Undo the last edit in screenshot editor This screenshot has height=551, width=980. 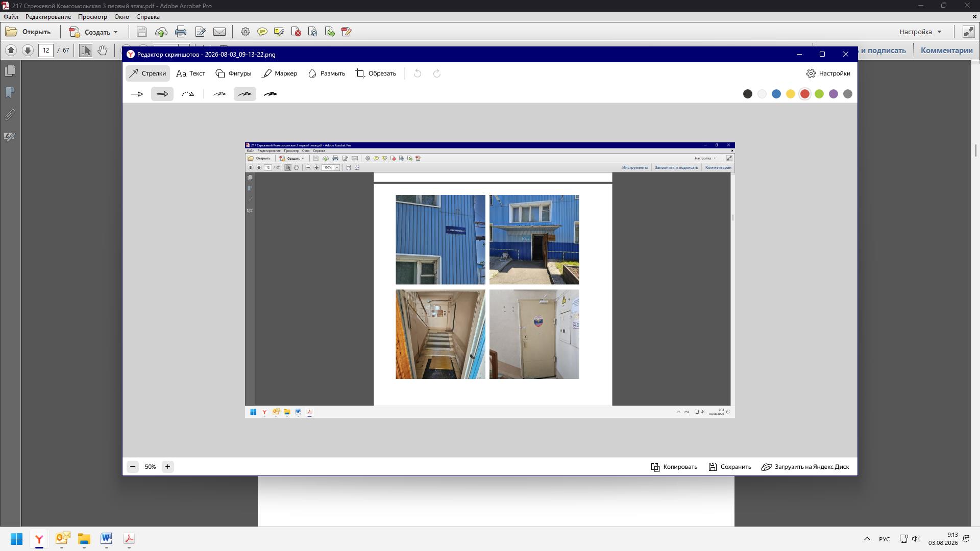point(418,73)
